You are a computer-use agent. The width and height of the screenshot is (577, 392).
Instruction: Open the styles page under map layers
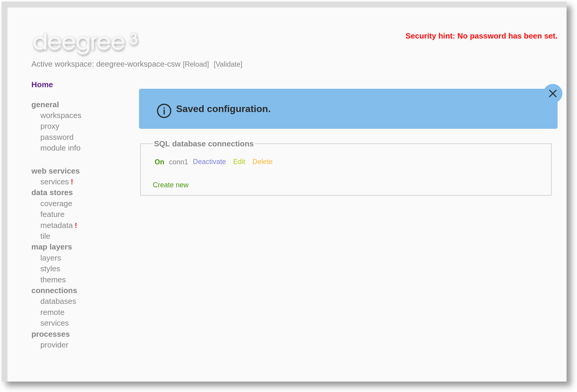[50, 269]
